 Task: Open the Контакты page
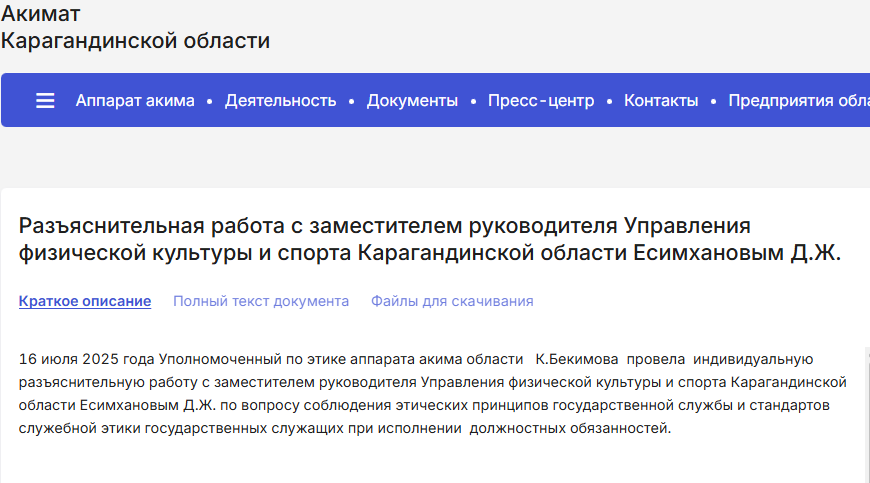(x=661, y=101)
